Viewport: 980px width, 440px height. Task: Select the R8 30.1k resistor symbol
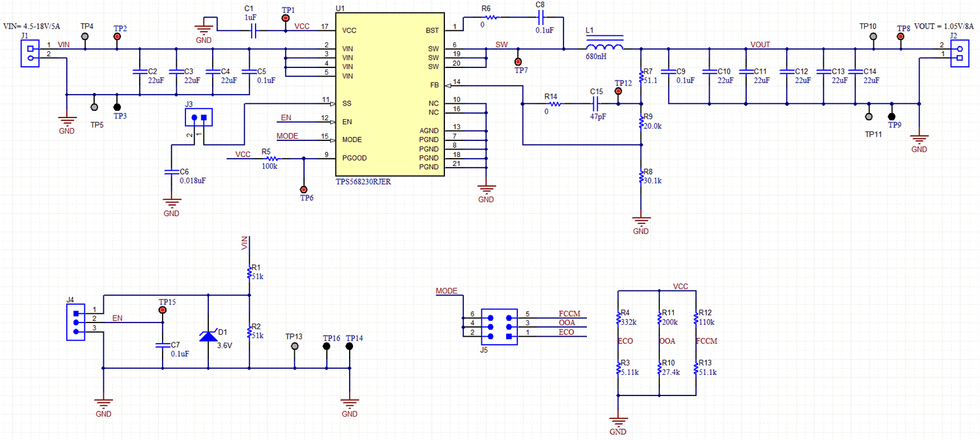point(641,176)
